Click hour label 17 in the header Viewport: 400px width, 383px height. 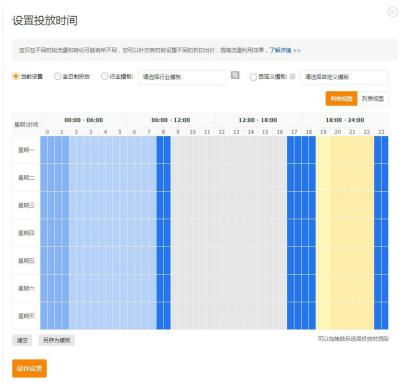[294, 132]
